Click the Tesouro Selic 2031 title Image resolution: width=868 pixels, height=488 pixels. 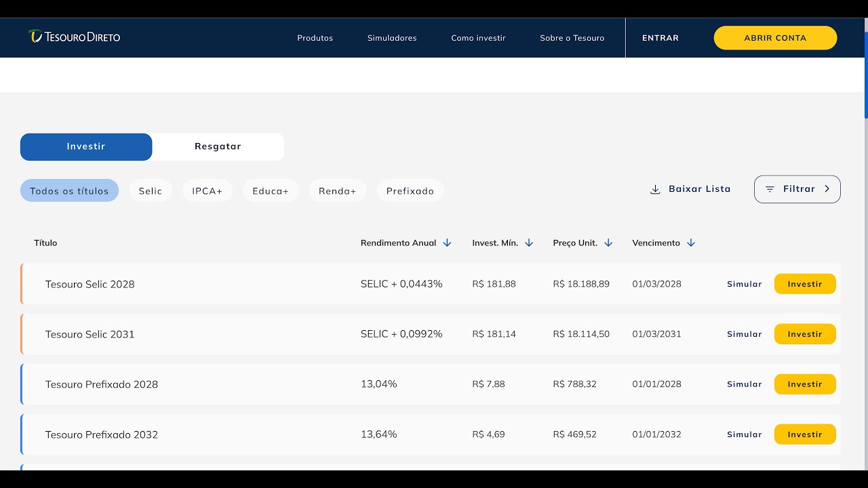(90, 334)
